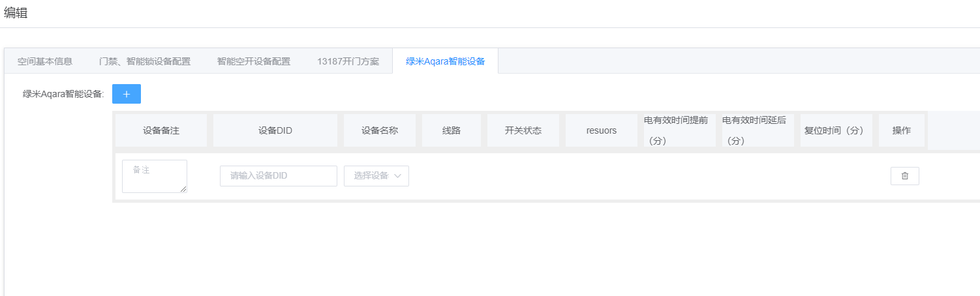Open the 选择设备 dropdown
Viewport: 980px width, 296px height.
click(x=376, y=176)
